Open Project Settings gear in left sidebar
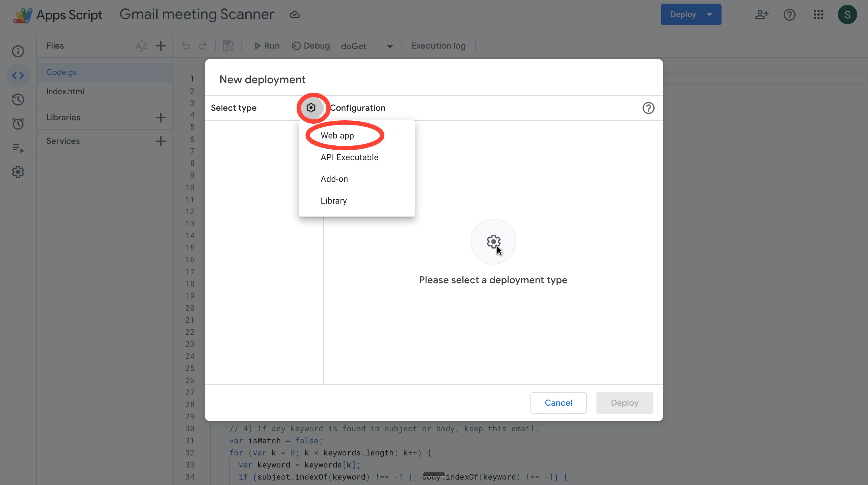This screenshot has height=485, width=868. [18, 172]
